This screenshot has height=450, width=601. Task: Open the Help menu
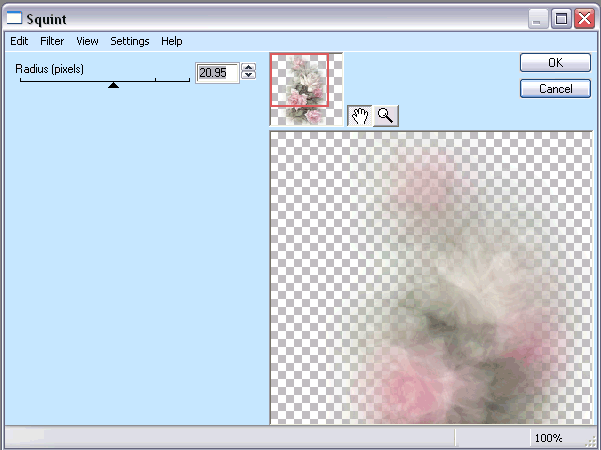point(172,41)
